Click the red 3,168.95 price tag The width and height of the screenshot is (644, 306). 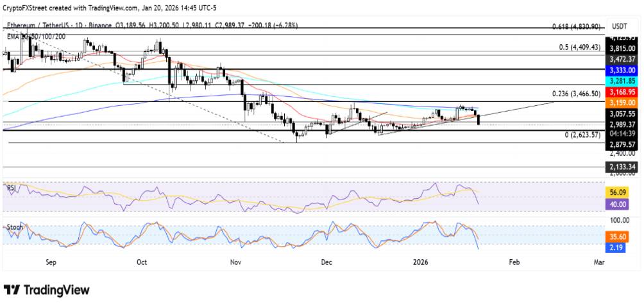pyautogui.click(x=622, y=92)
